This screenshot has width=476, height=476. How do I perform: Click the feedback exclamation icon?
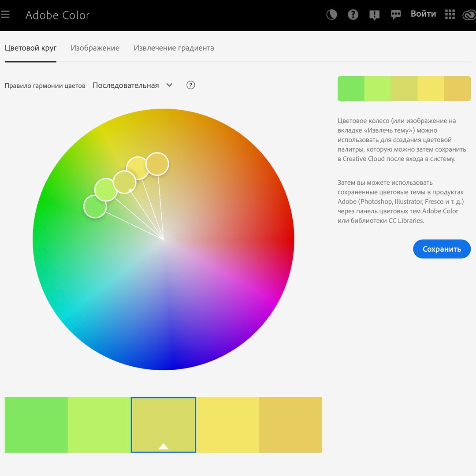click(374, 15)
